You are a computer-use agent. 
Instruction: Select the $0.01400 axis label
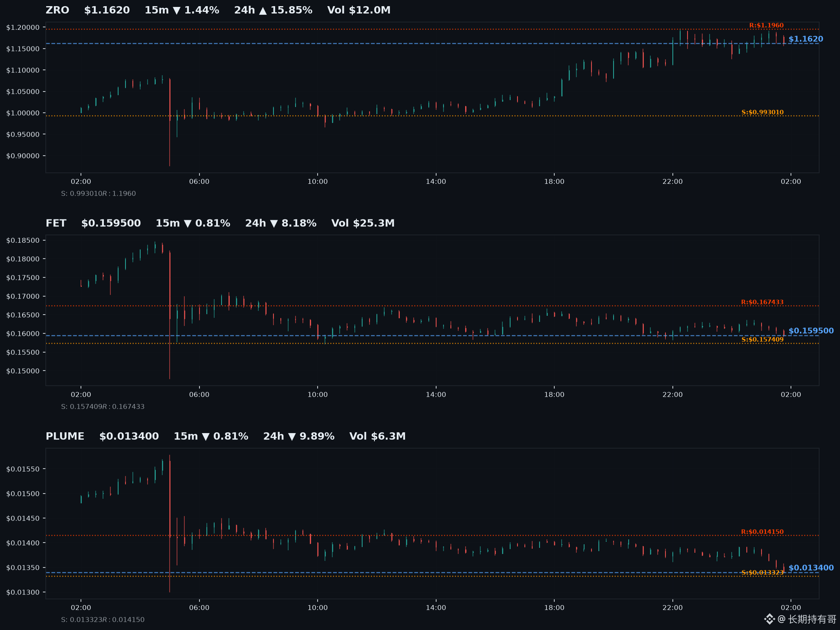[x=23, y=543]
